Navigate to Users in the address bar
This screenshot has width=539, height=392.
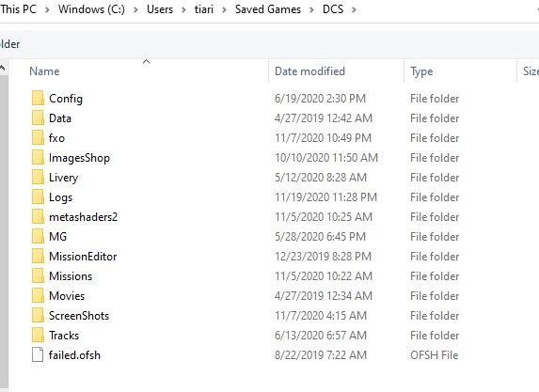(x=160, y=9)
